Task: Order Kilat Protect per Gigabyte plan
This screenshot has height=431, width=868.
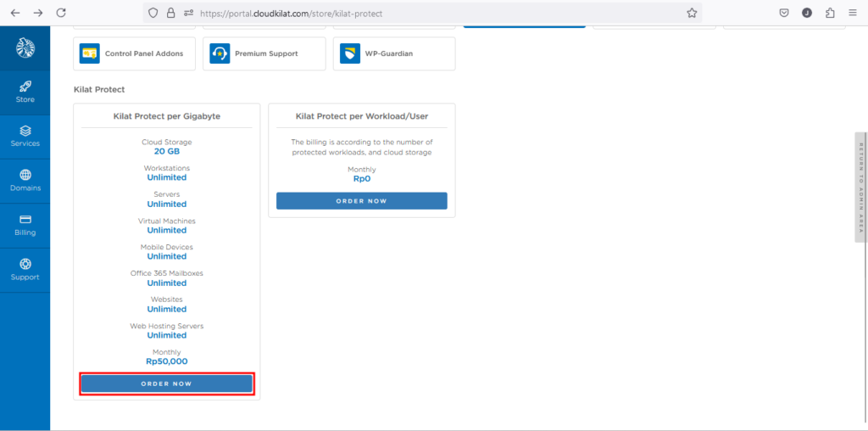Action: [166, 383]
